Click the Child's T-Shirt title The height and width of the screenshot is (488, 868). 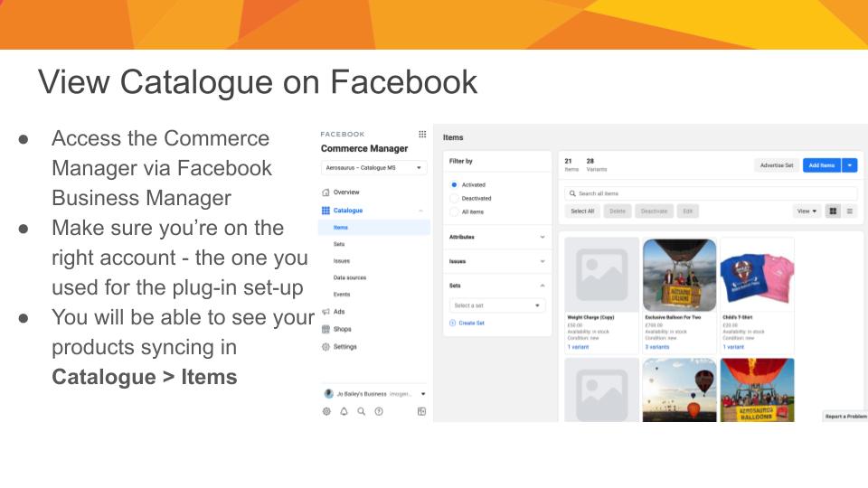tap(738, 317)
